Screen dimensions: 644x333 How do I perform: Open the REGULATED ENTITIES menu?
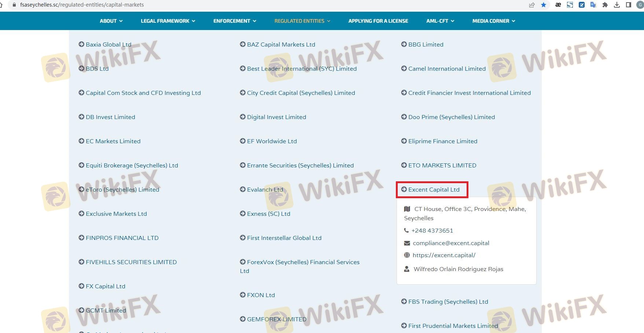[x=302, y=21]
